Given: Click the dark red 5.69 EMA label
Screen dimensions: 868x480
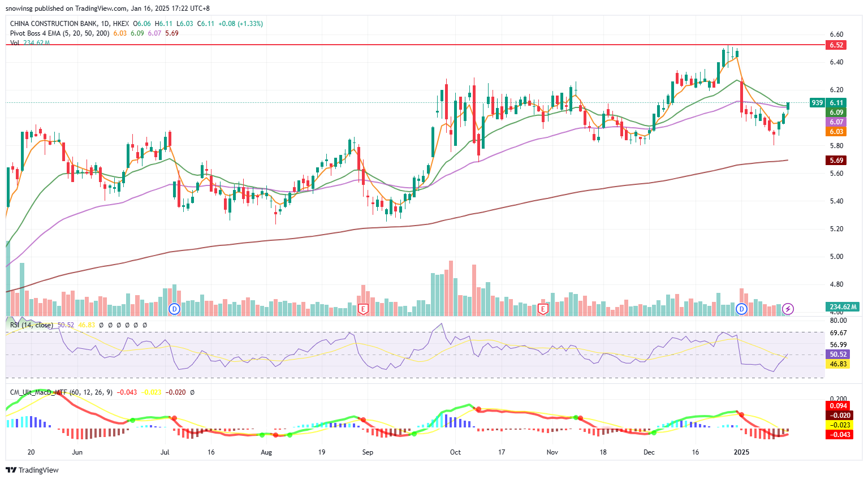Looking at the screenshot, I should 836,161.
